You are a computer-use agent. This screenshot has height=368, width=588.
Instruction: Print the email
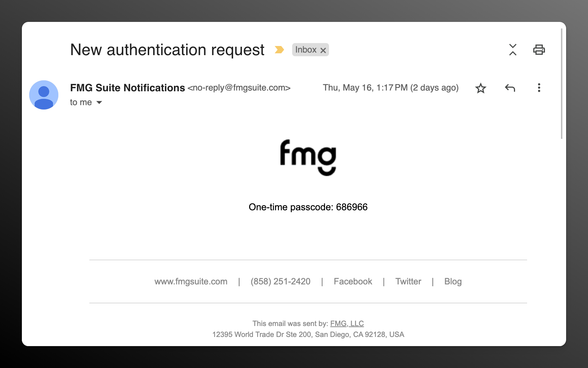coord(539,50)
